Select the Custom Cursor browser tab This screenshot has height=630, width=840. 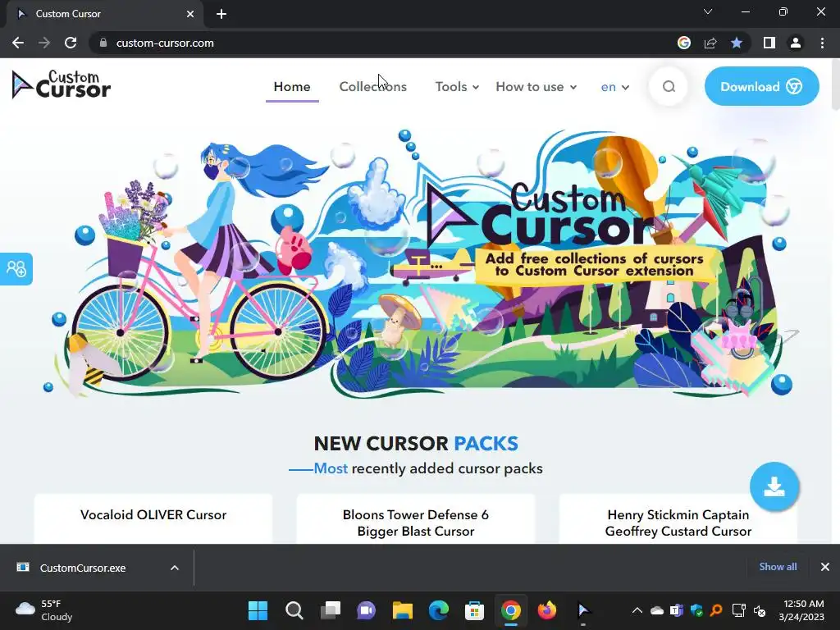104,14
